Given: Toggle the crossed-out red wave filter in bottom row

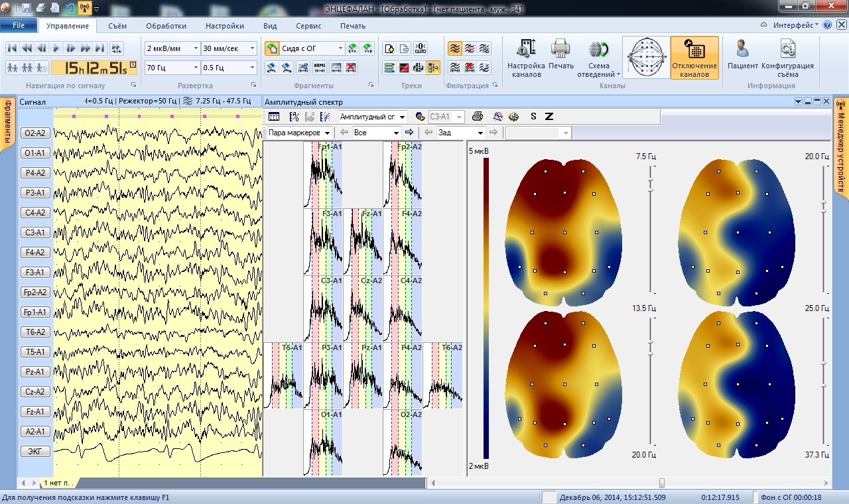Looking at the screenshot, I should (x=470, y=68).
